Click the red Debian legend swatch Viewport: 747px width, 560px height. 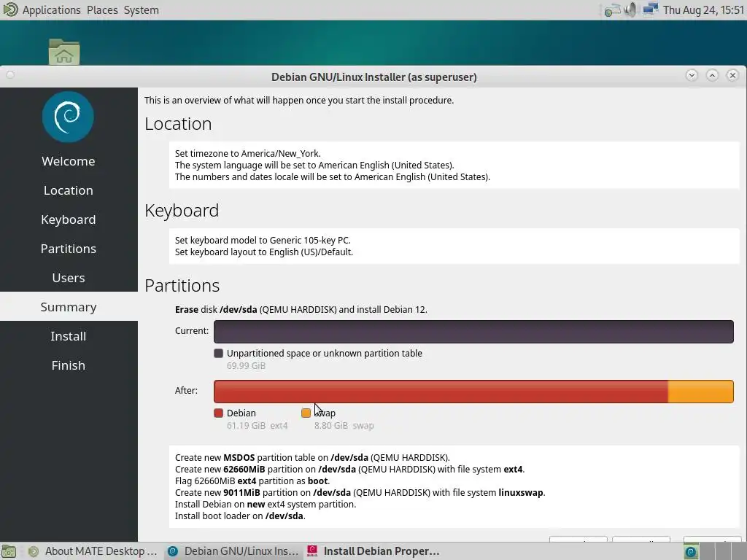click(218, 413)
